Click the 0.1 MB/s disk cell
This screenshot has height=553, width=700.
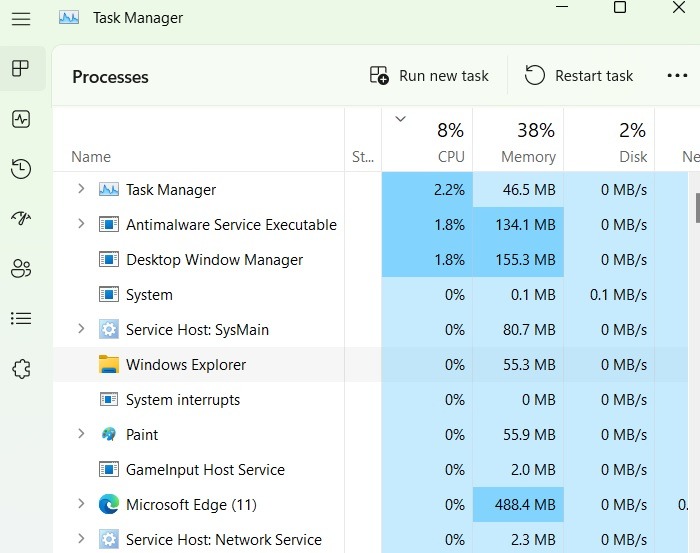point(609,294)
